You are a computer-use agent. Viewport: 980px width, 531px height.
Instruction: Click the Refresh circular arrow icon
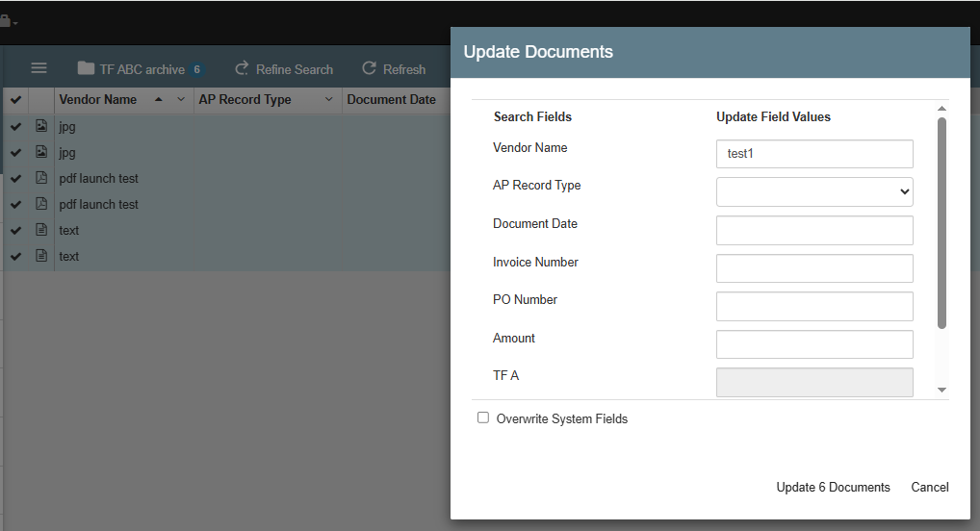[x=369, y=68]
